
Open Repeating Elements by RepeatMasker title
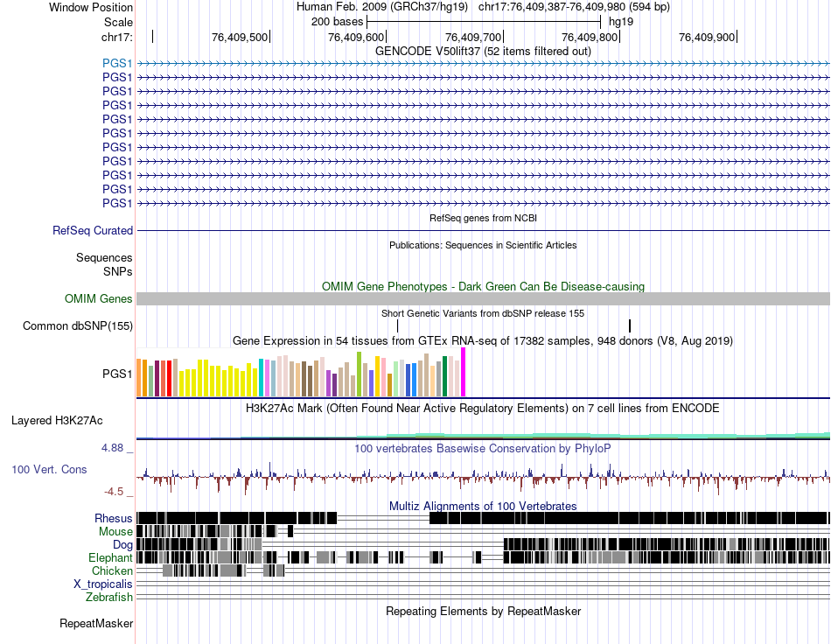(x=484, y=612)
